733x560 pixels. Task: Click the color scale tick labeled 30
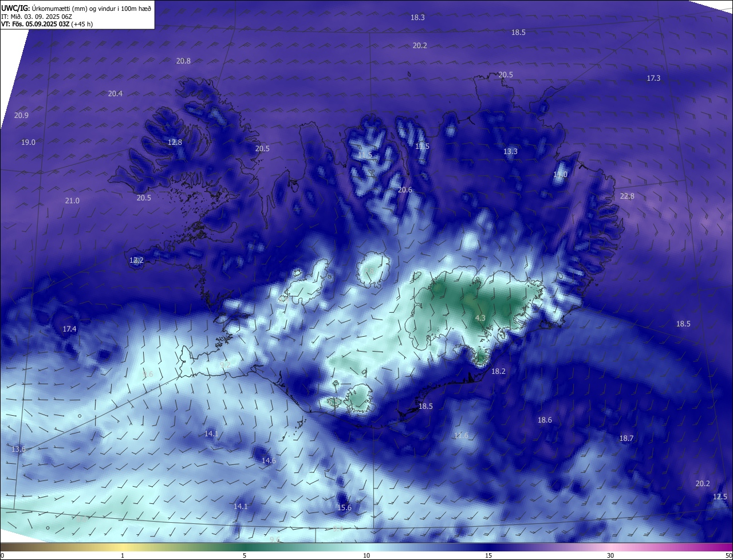tap(610, 555)
